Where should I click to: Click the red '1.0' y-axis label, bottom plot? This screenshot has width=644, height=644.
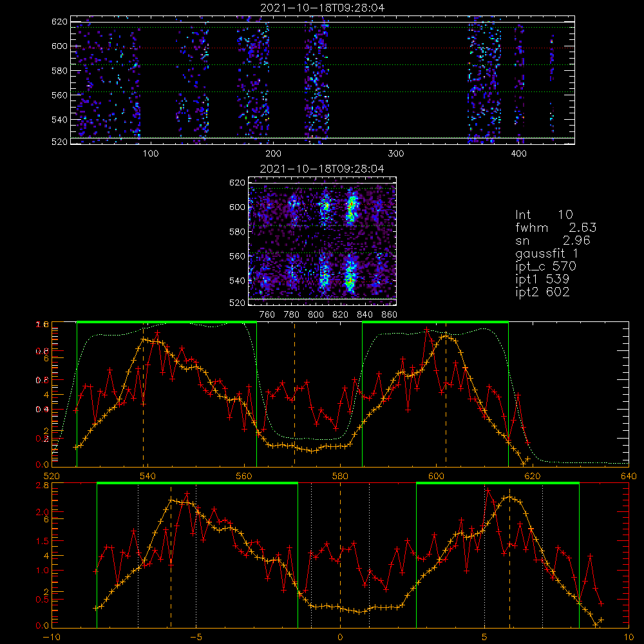click(42, 571)
